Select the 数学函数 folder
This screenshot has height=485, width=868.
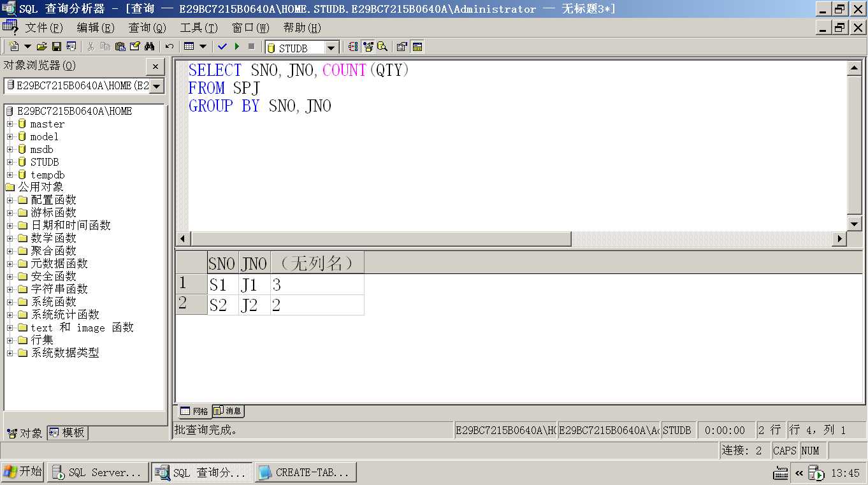[54, 238]
